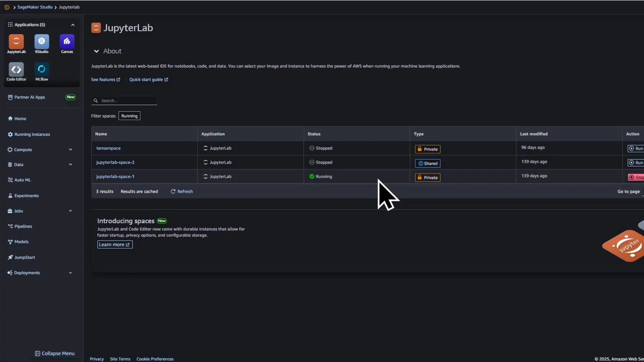Image resolution: width=644 pixels, height=362 pixels.
Task: Expand the Jobs section
Action: tap(19, 211)
